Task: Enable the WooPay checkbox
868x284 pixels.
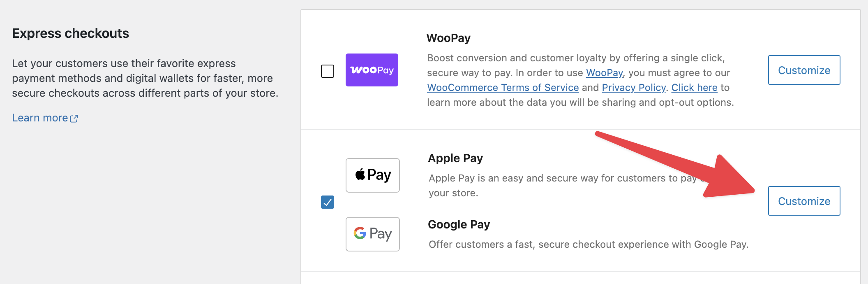Action: 328,71
